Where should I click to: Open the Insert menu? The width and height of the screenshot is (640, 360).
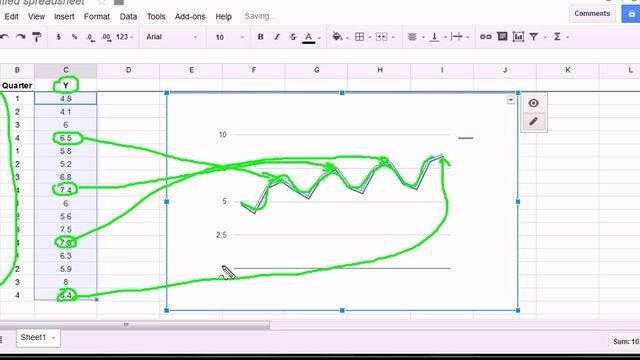[64, 16]
